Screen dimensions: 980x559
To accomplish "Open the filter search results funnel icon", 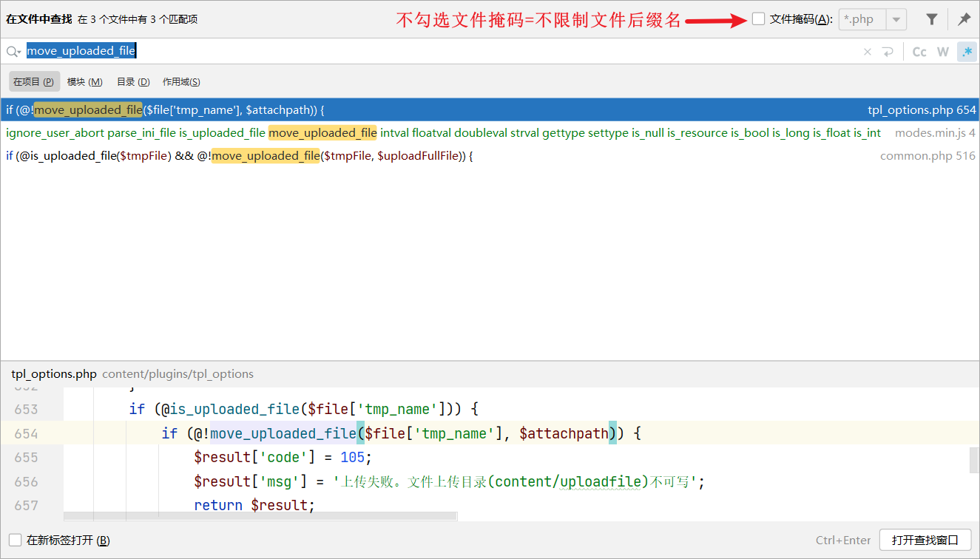I will coord(932,20).
